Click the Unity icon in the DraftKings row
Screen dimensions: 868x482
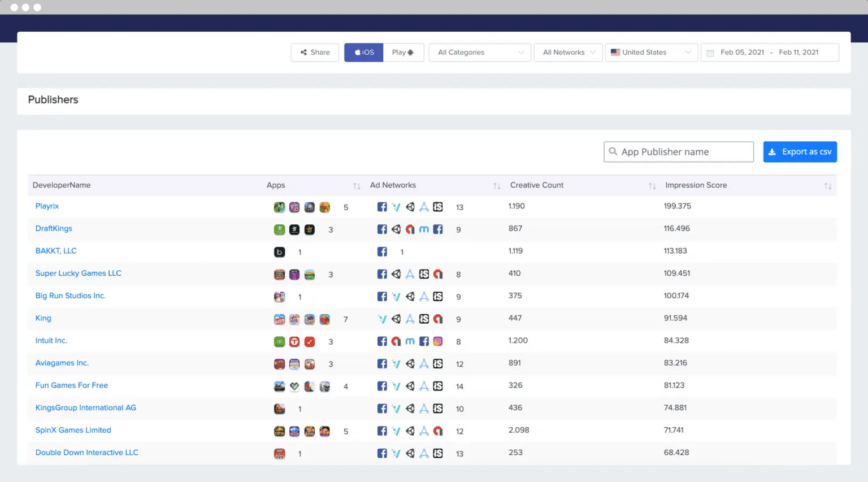click(x=396, y=229)
